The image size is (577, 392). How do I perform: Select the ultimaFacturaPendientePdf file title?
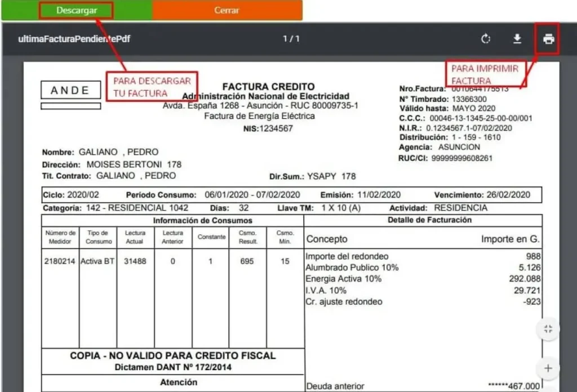point(74,39)
